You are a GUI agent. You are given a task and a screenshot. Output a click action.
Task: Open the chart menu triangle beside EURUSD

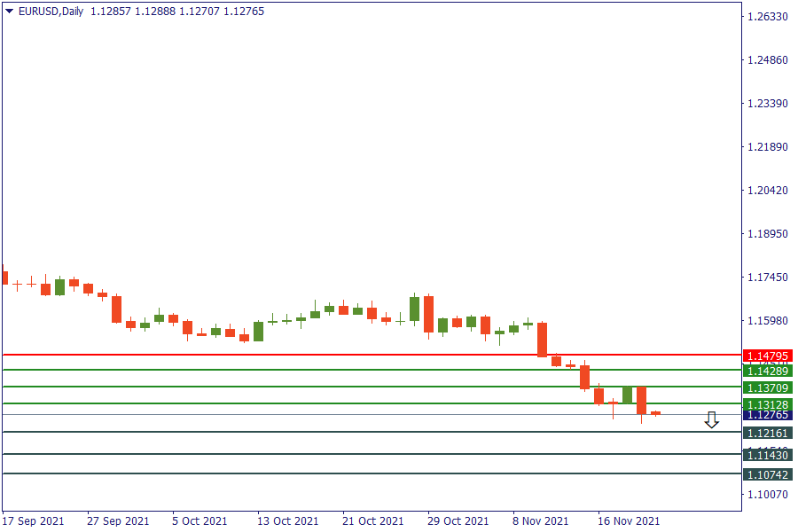coord(9,12)
